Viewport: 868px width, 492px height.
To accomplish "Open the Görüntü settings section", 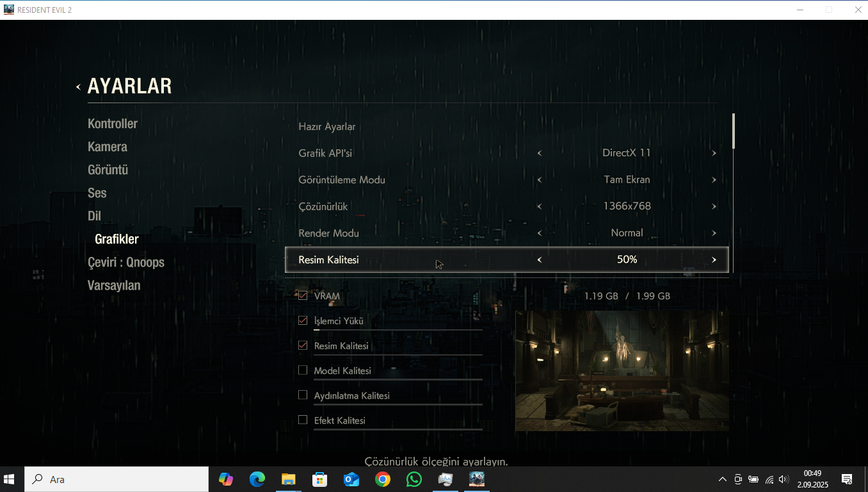I will coord(108,170).
